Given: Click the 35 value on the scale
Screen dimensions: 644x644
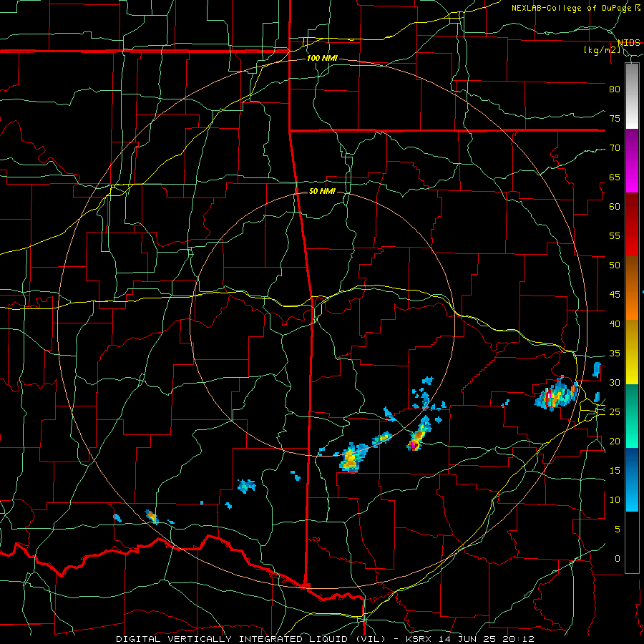Looking at the screenshot, I should tap(615, 353).
